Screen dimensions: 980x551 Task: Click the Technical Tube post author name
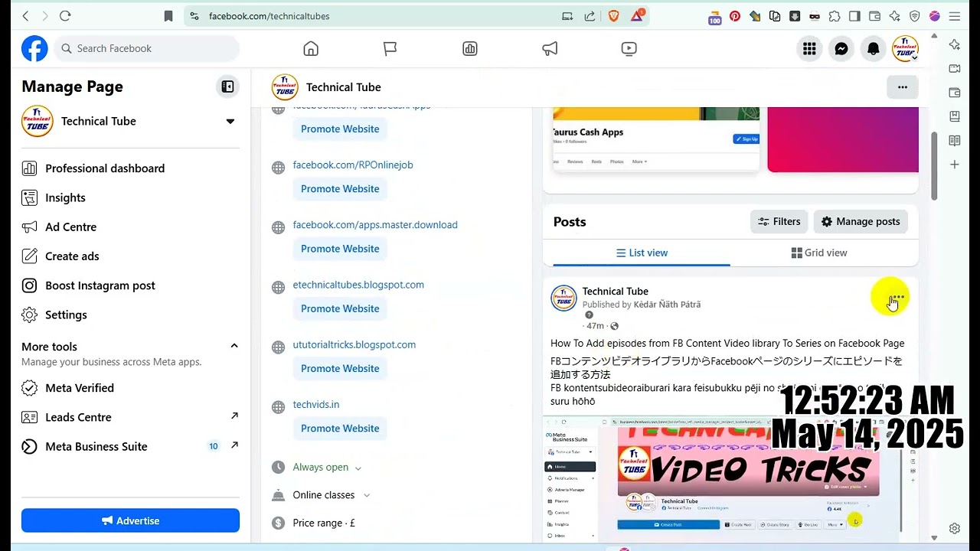(x=615, y=291)
